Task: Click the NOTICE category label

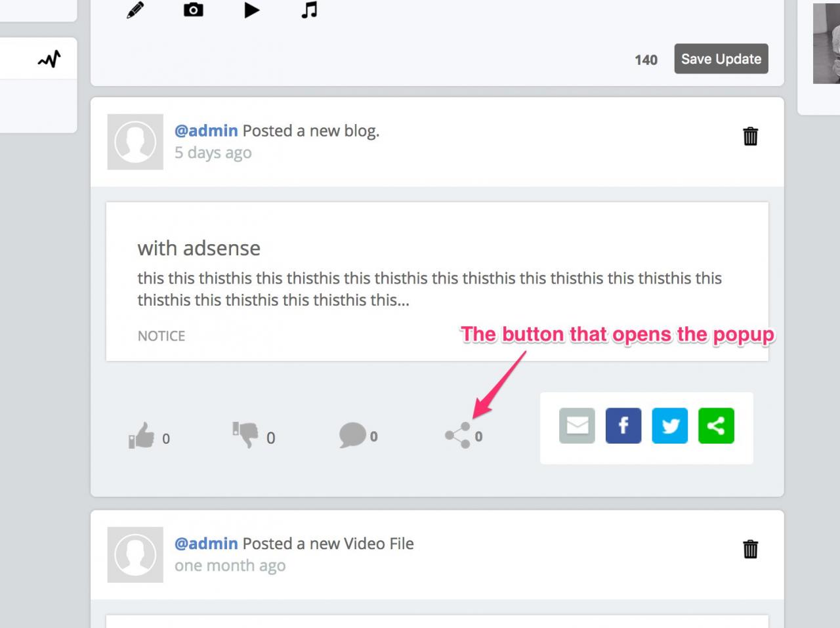Action: click(161, 336)
